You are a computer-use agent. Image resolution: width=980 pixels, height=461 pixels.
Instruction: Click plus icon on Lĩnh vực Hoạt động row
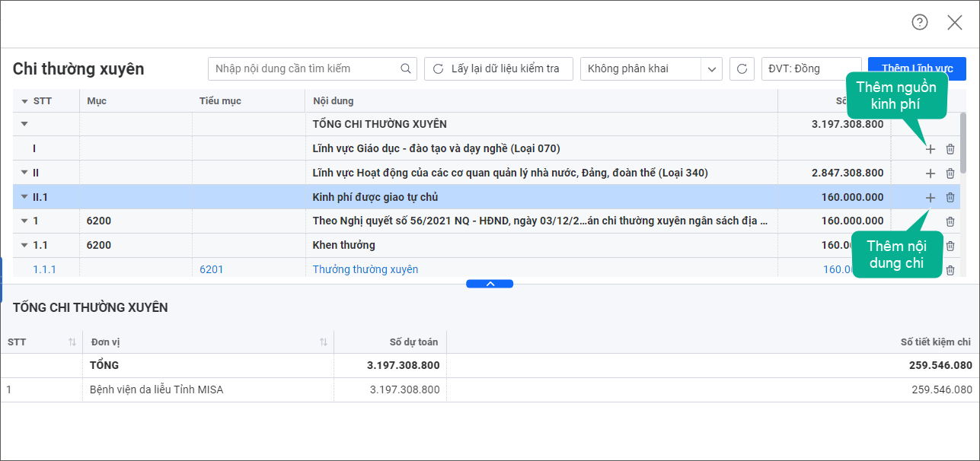[x=930, y=173]
